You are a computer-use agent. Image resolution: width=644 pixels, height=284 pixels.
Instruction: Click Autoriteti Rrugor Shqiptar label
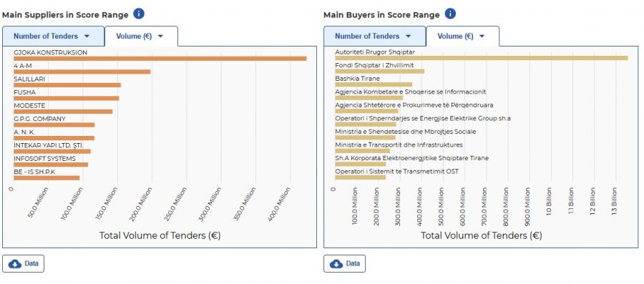pyautogui.click(x=375, y=52)
